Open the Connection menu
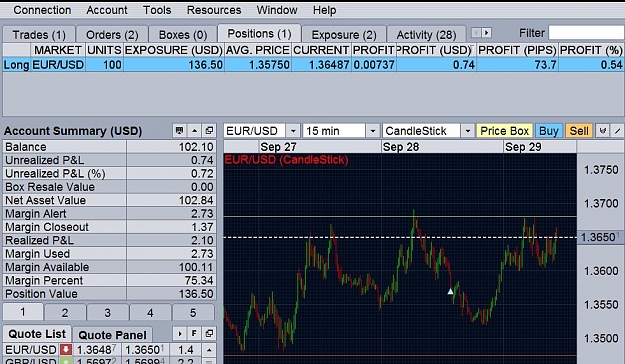This screenshot has width=625, height=364. [42, 10]
